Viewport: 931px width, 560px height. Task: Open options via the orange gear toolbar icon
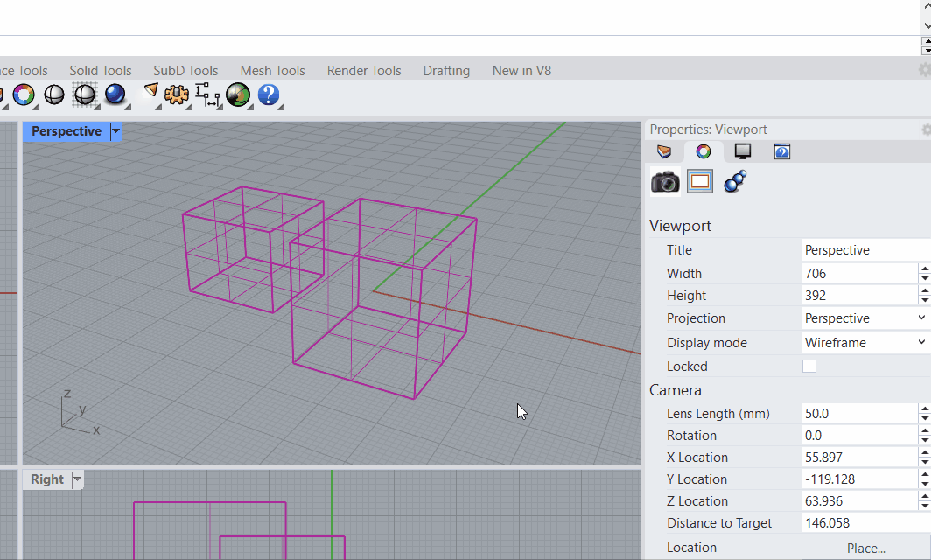(177, 94)
